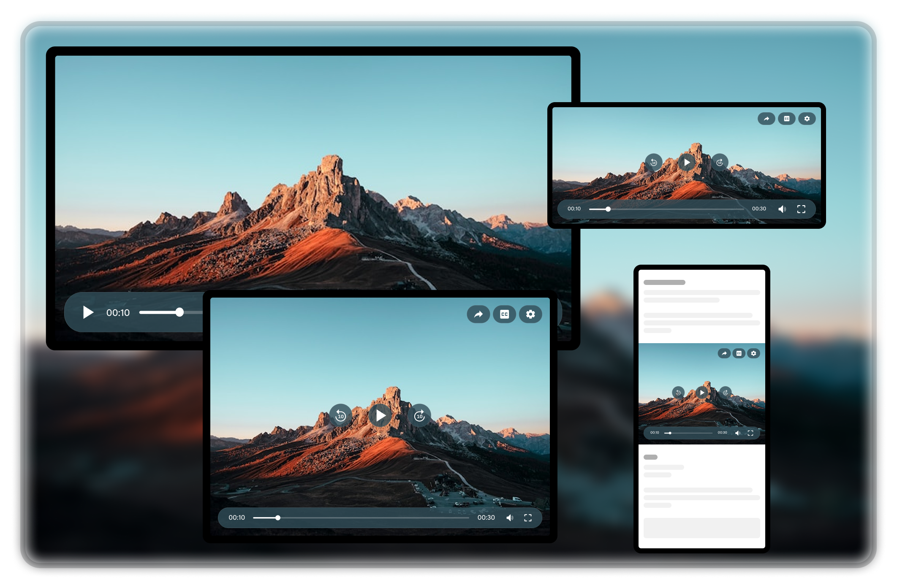Screen dimensions: 897x588
Task: Skip back 10 seconds on the phone player
Action: click(x=679, y=392)
